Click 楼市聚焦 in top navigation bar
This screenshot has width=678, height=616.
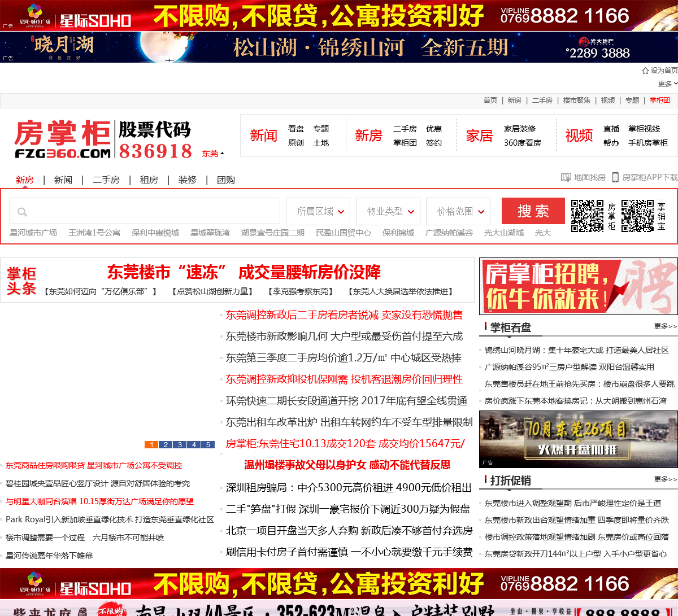coord(577,101)
